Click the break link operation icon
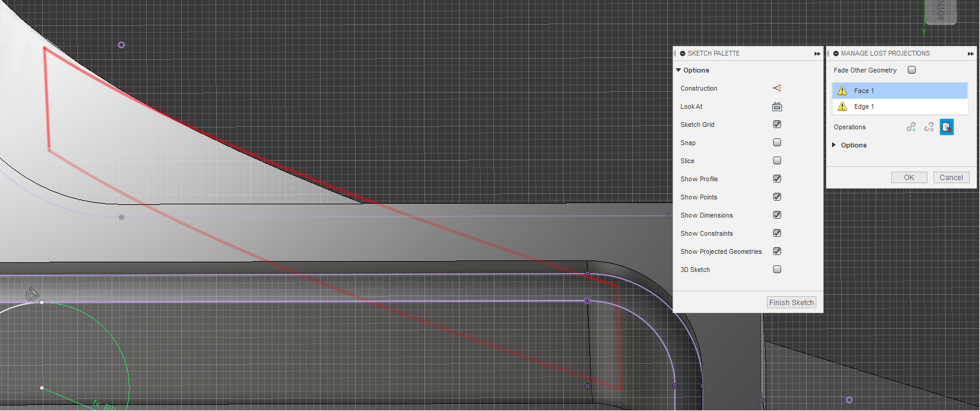 coord(929,127)
